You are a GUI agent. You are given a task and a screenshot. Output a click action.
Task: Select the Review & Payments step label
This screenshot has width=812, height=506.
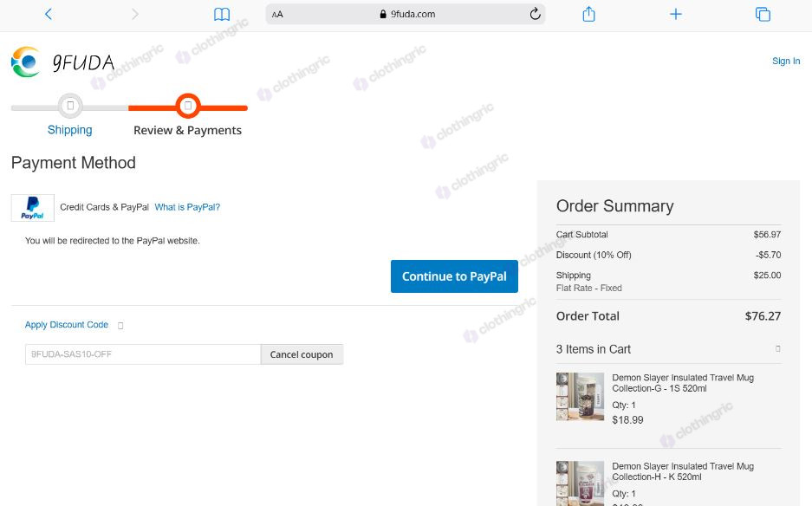pos(187,130)
